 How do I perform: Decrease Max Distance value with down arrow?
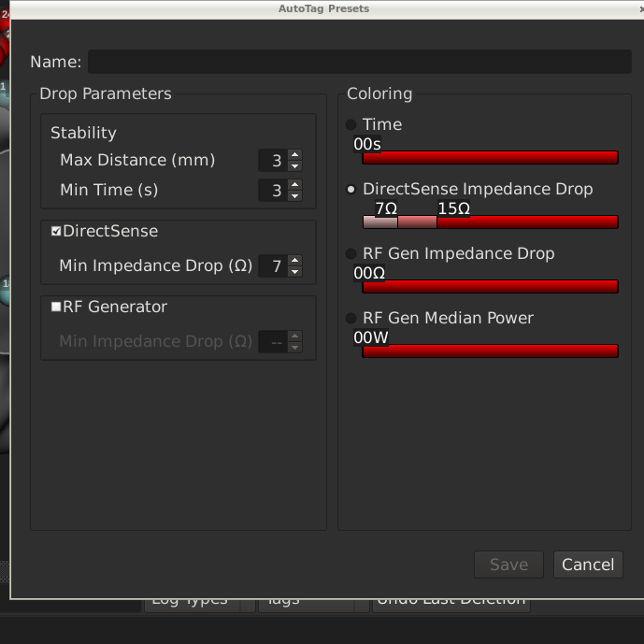pos(295,165)
